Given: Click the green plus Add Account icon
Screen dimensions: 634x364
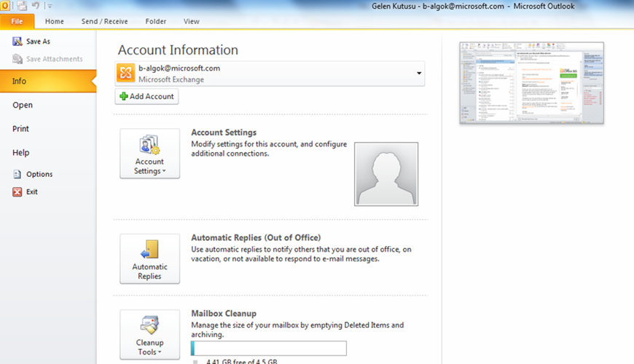Looking at the screenshot, I should 124,96.
